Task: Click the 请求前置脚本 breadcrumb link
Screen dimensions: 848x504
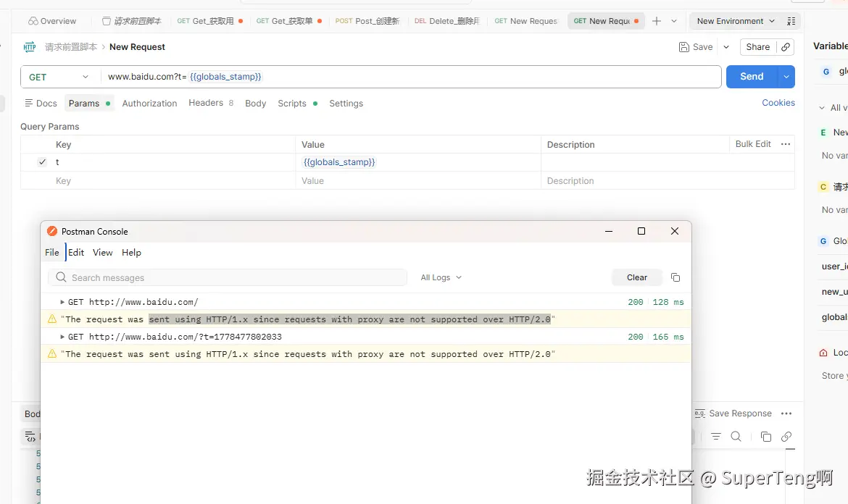Action: 71,47
